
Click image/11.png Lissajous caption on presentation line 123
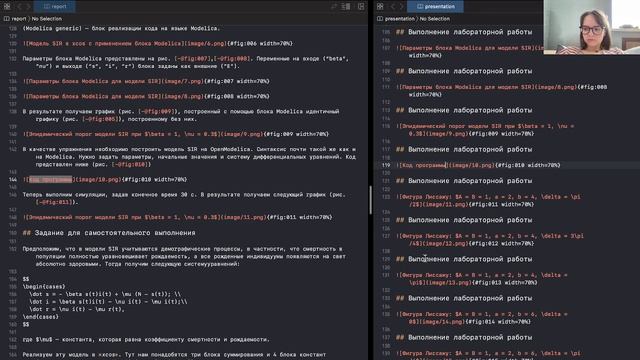click(488, 200)
